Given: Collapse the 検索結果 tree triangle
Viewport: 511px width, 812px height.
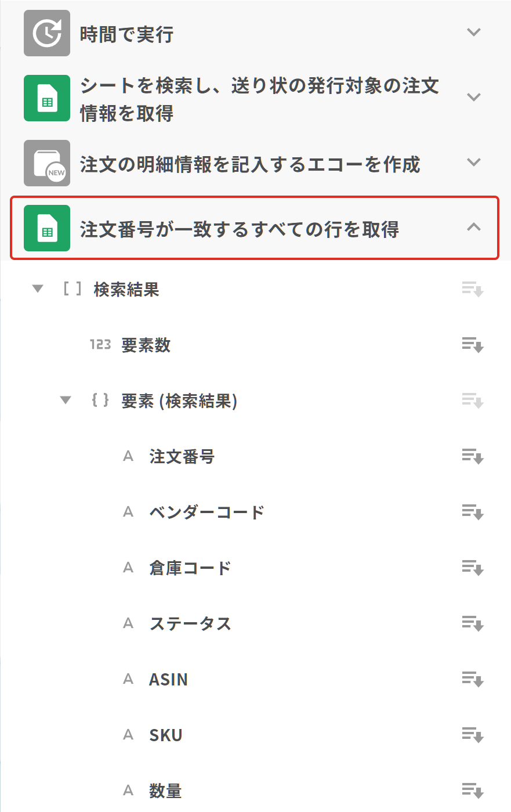Looking at the screenshot, I should 38,289.
